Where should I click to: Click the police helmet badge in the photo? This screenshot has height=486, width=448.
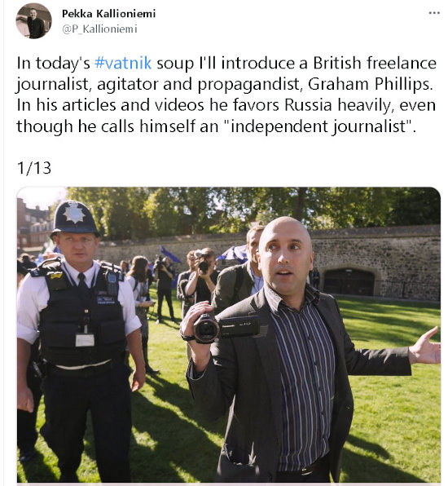74,212
